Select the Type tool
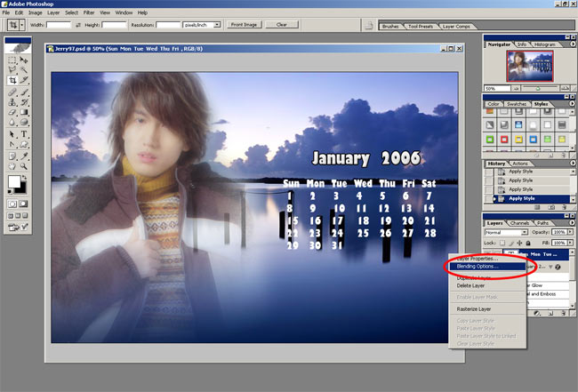The width and height of the screenshot is (578, 392). [x=24, y=134]
